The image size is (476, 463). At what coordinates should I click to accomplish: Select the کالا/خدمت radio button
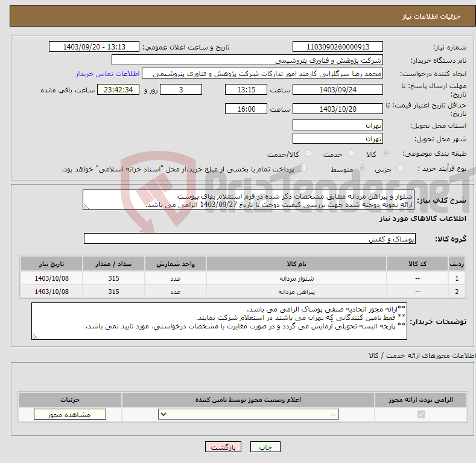pos(308,153)
